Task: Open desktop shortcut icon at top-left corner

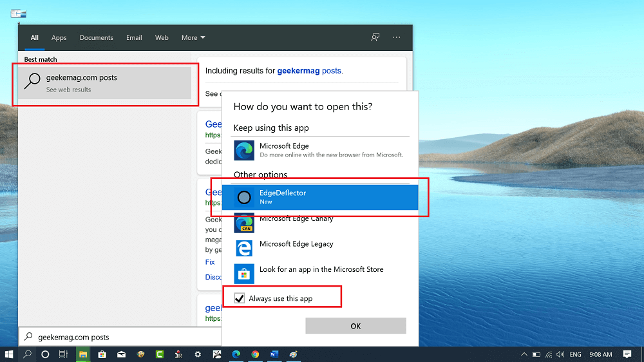Action: [x=18, y=14]
